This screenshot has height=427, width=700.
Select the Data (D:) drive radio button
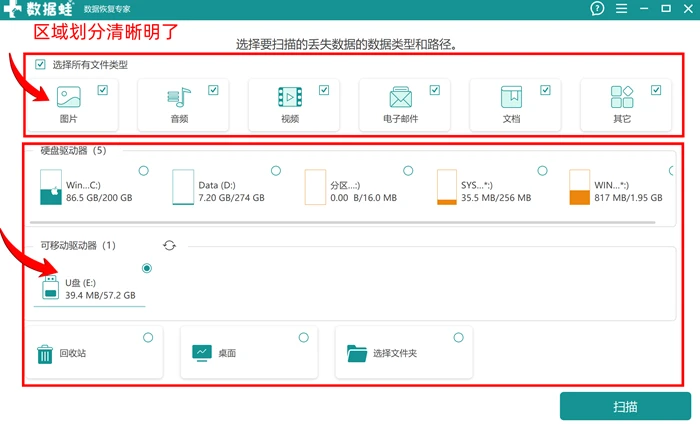coord(276,171)
